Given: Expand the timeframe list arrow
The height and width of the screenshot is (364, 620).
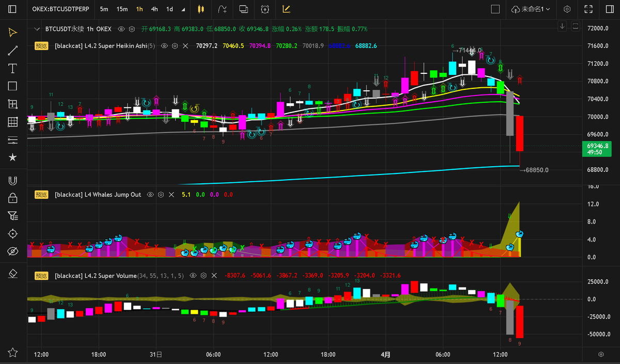Looking at the screenshot, I should click(183, 10).
